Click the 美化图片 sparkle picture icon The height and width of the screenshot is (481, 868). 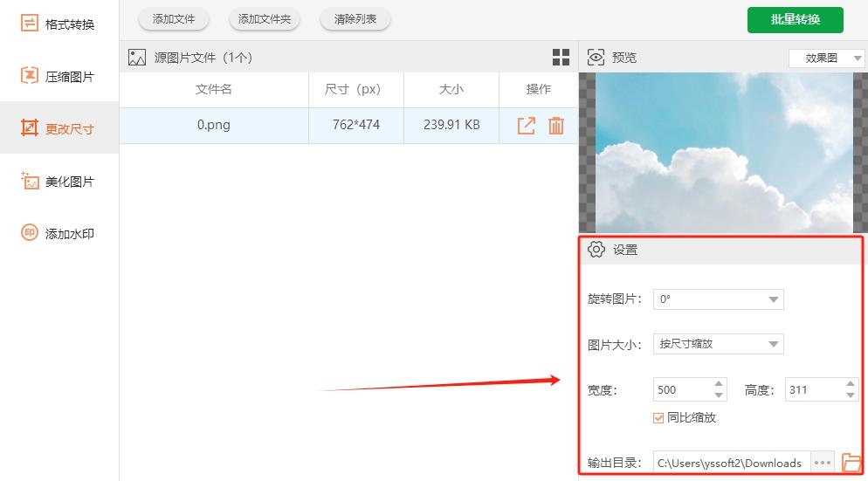pyautogui.click(x=30, y=181)
